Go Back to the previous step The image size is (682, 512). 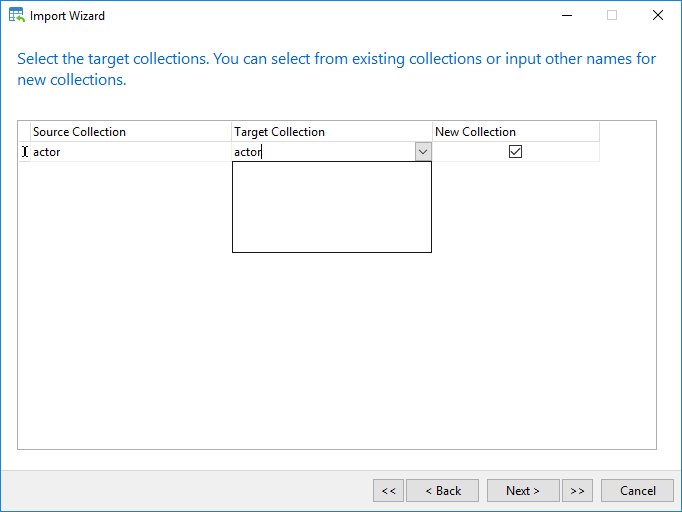click(442, 491)
